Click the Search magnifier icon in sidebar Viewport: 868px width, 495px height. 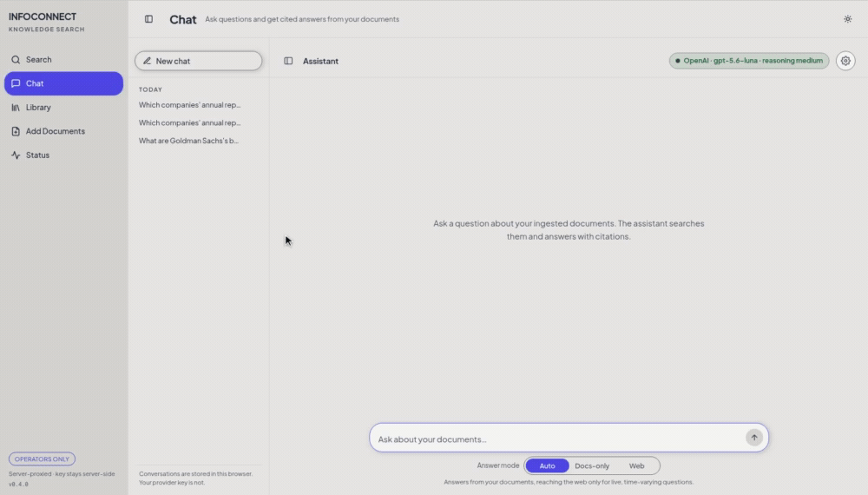point(16,60)
